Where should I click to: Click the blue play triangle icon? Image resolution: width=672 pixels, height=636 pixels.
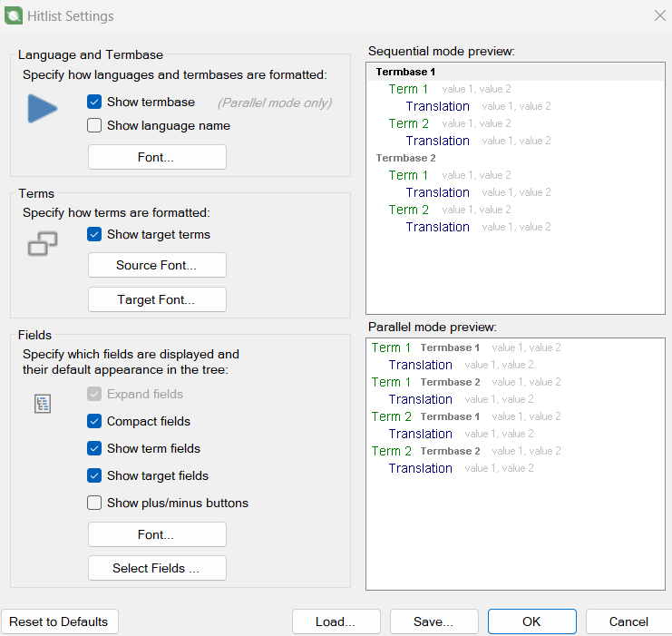tap(43, 109)
